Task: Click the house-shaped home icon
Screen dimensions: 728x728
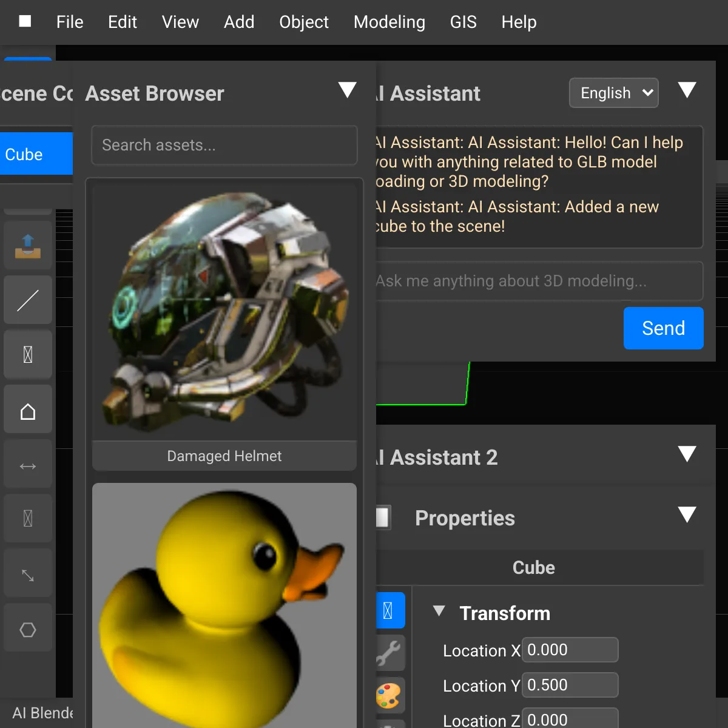Action: click(x=28, y=409)
